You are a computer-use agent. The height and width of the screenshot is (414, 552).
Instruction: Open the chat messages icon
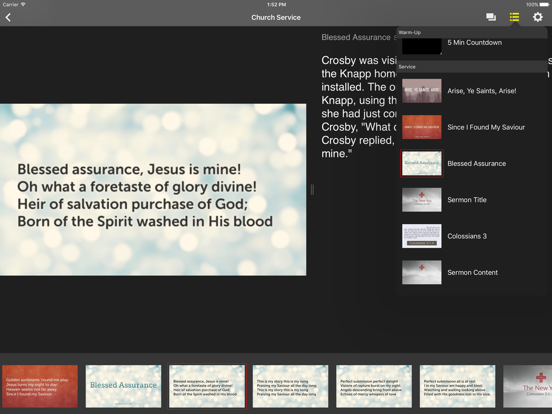(x=491, y=17)
